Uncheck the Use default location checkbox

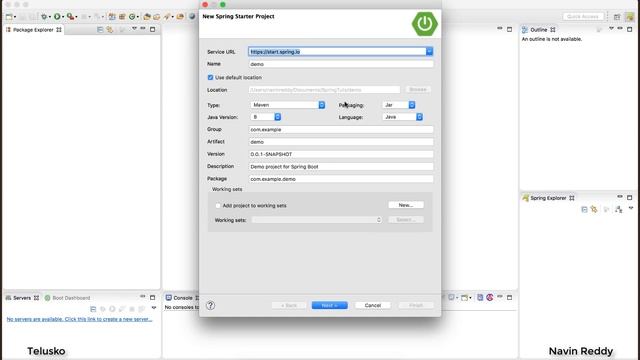click(x=211, y=78)
